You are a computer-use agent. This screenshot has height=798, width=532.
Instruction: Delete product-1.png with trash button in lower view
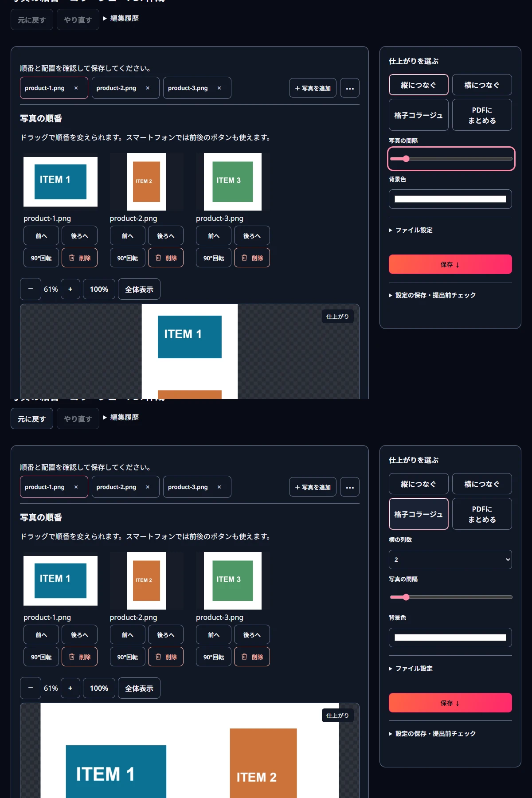pyautogui.click(x=79, y=657)
